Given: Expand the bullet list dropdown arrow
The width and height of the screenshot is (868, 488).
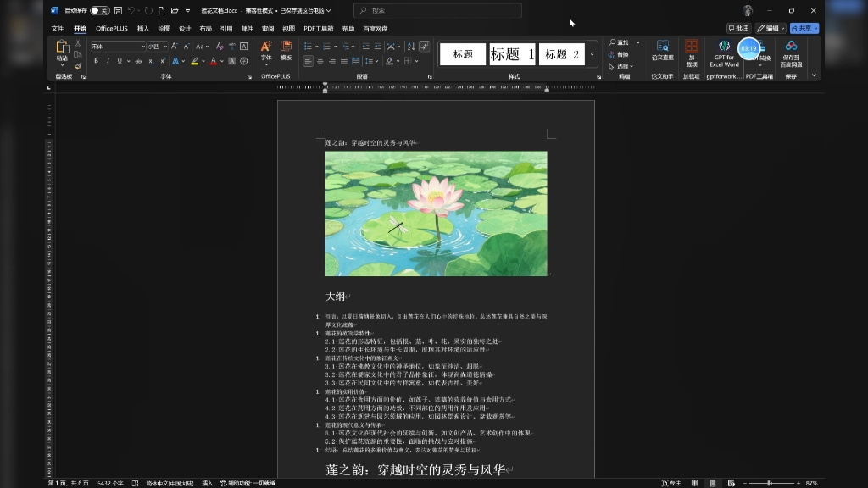Looking at the screenshot, I should pyautogui.click(x=317, y=47).
